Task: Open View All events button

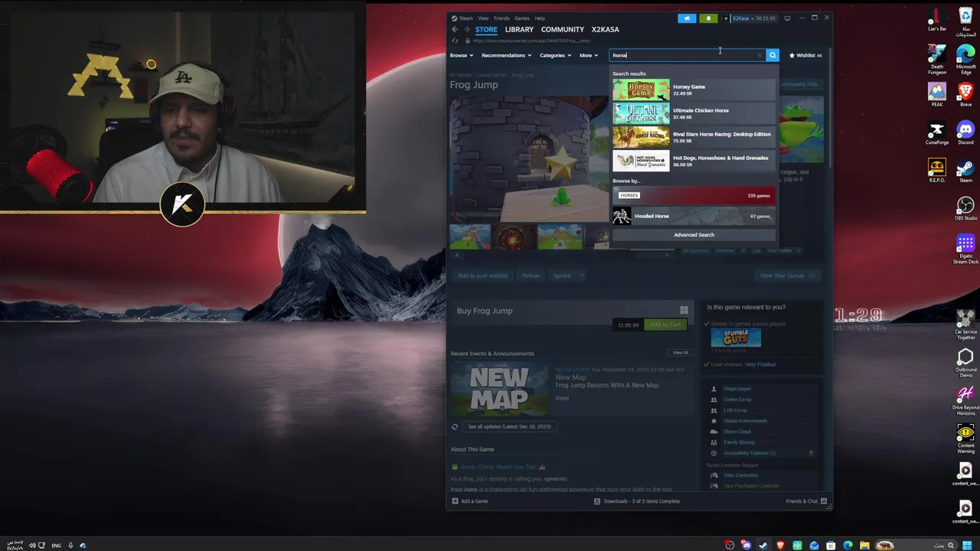Action: [681, 353]
